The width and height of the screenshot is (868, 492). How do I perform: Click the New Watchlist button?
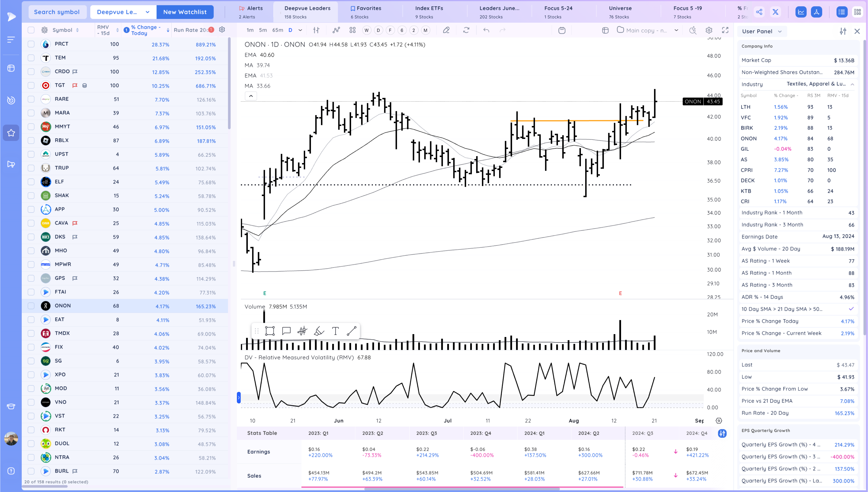coord(185,12)
